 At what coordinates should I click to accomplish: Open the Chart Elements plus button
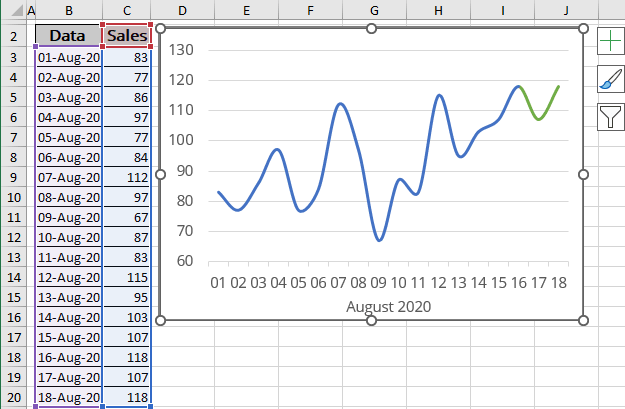[610, 41]
